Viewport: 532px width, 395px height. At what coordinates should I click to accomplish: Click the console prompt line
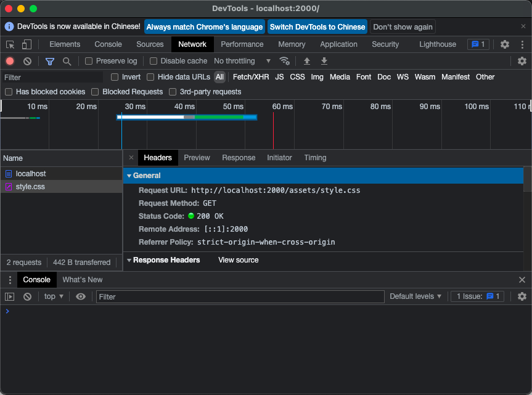pyautogui.click(x=266, y=311)
